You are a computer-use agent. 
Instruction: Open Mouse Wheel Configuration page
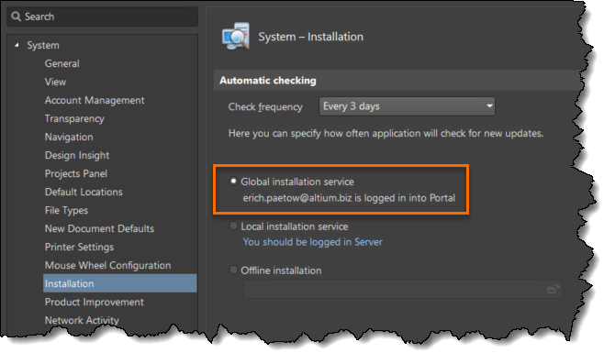108,265
